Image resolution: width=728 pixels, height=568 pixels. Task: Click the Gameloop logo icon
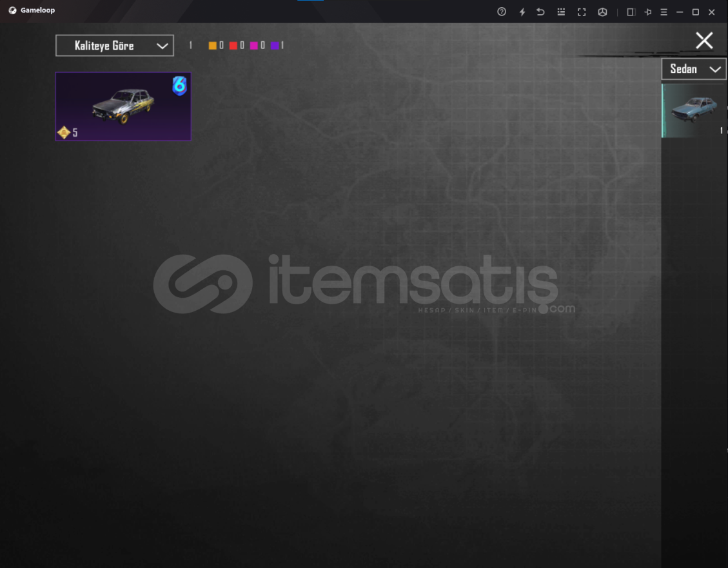tap(12, 10)
